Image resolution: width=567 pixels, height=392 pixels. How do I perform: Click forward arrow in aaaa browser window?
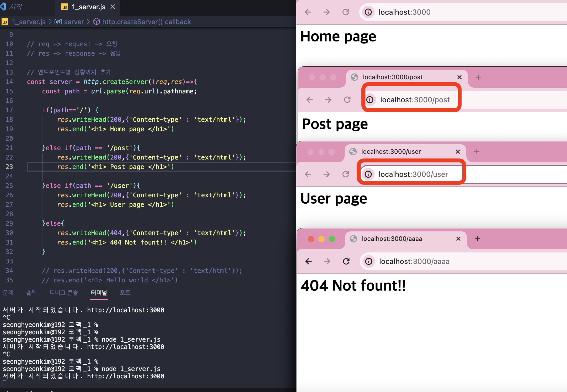click(x=327, y=261)
